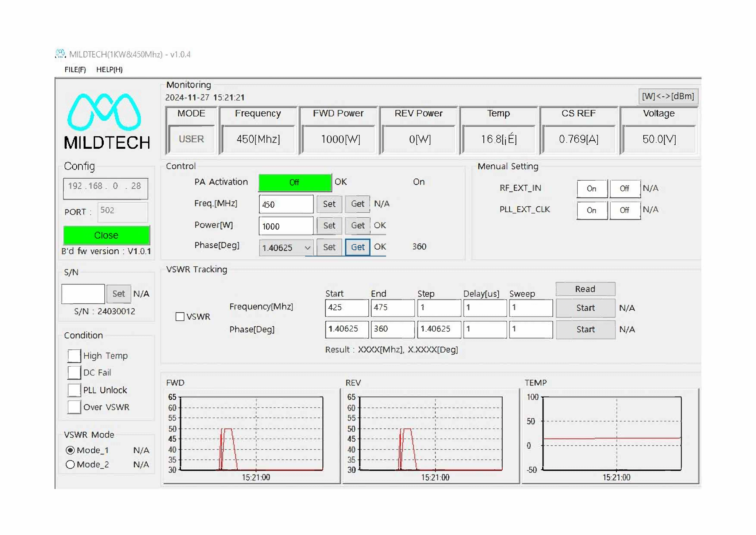Screen dimensions: 756x535
Task: Click the Frequency readout 450[Mhz]
Action: click(x=259, y=139)
